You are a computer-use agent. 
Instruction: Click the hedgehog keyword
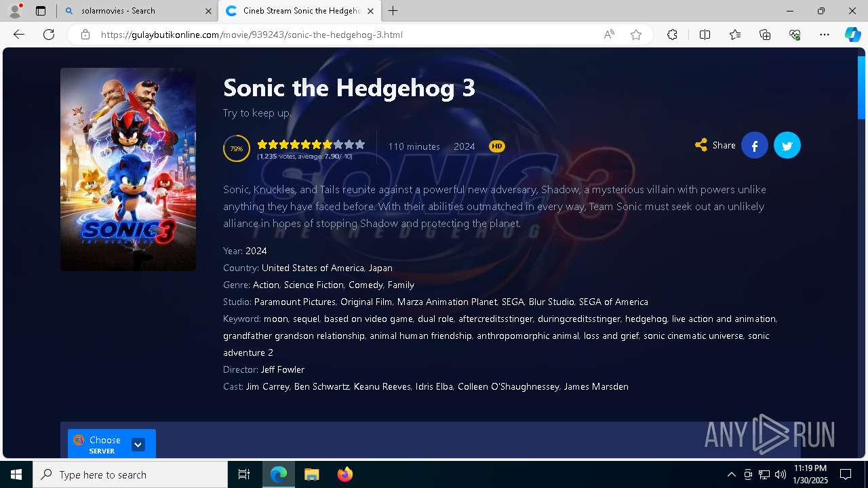[x=646, y=319]
